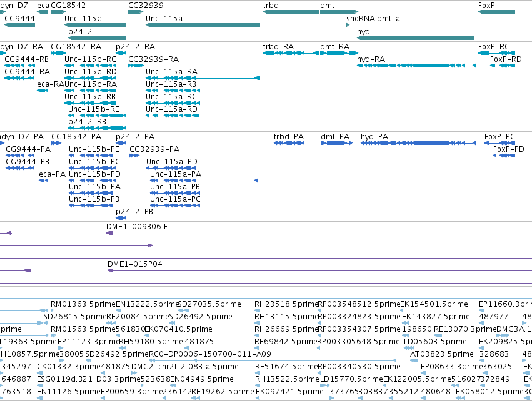Image resolution: width=532 pixels, height=401 pixels.
Task: Select the Unc-115b-RC transcript label
Action: [x=90, y=59]
